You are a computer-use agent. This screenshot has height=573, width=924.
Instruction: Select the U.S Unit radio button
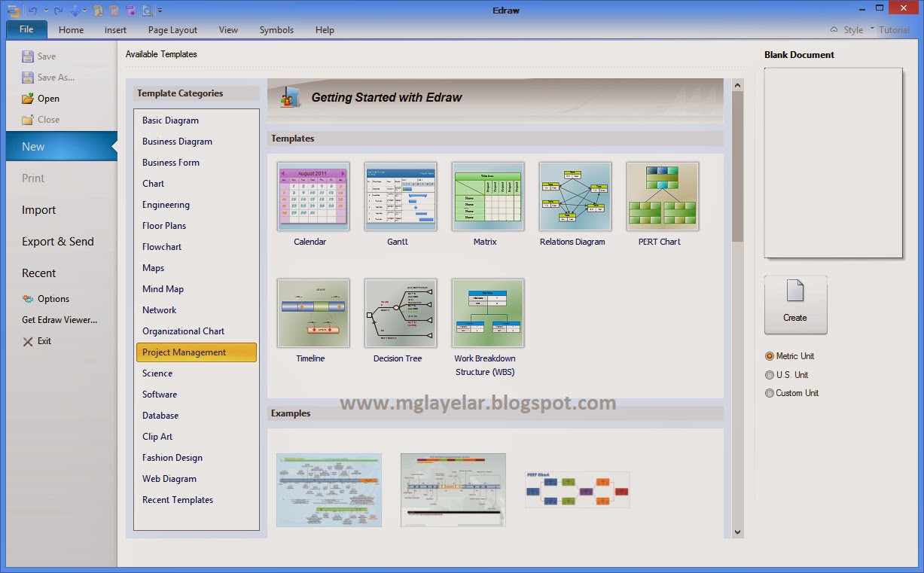(770, 375)
